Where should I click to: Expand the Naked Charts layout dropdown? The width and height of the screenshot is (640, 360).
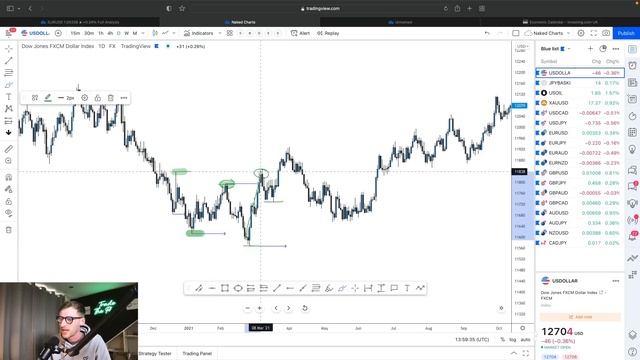568,33
